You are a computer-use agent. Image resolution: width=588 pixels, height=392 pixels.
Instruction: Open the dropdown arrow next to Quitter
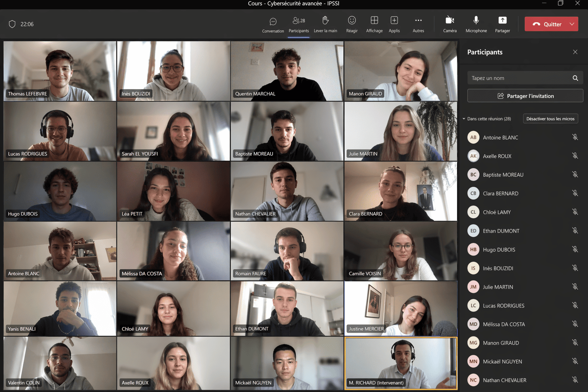[x=572, y=24]
